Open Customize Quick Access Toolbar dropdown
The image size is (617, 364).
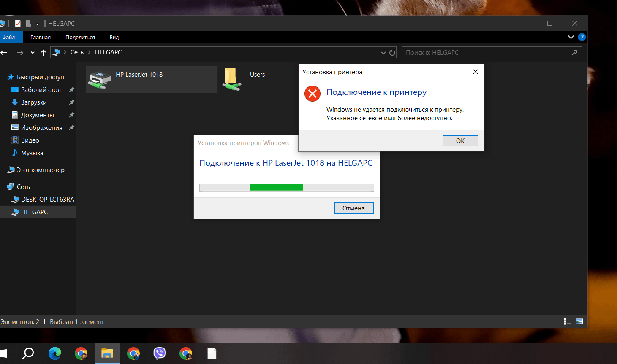pyautogui.click(x=38, y=24)
